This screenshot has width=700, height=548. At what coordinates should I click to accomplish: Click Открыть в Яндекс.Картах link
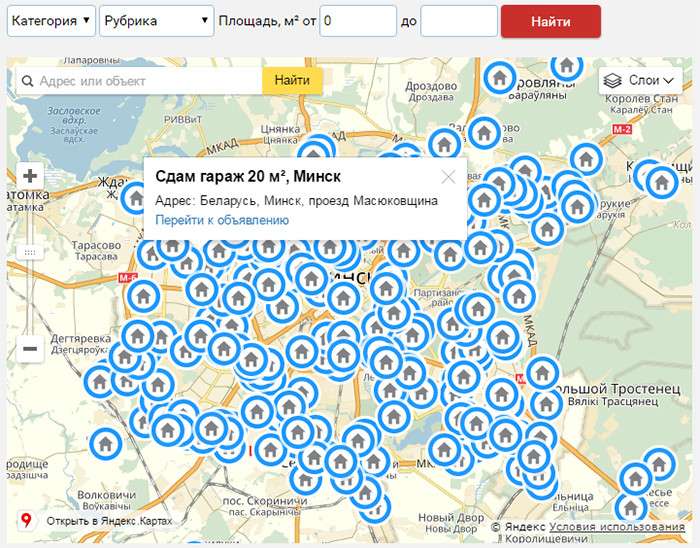(109, 521)
